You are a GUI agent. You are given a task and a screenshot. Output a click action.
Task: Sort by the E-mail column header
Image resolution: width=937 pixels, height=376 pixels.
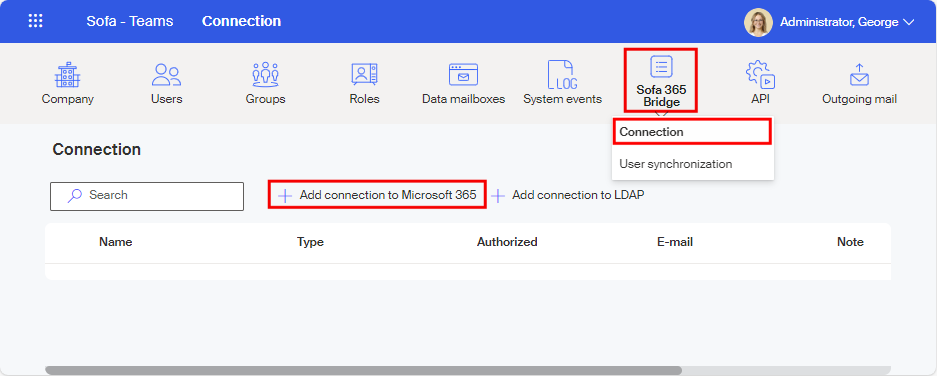[x=675, y=242]
